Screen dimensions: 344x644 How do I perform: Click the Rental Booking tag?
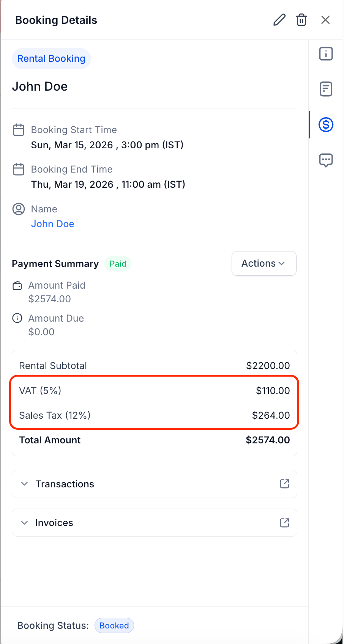click(x=51, y=59)
